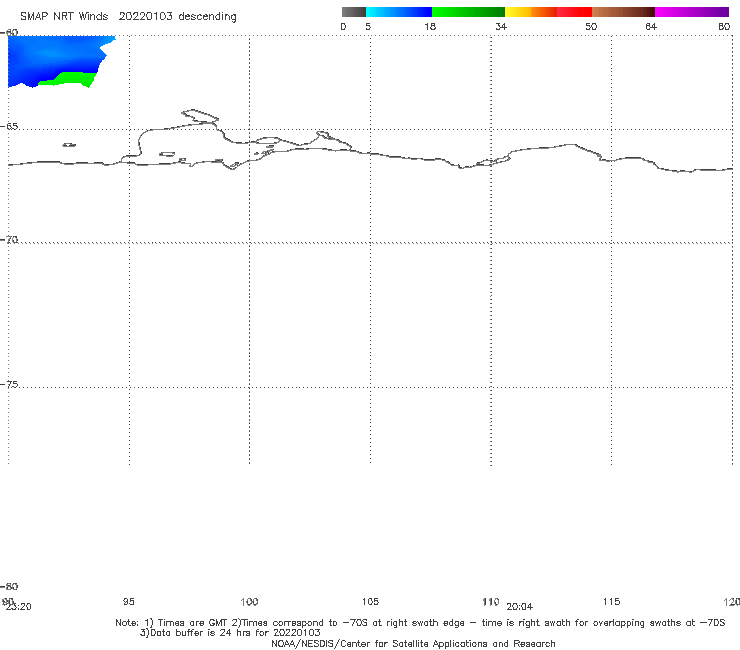This screenshot has height=650, width=740.
Task: Click the longitude label '95'
Action: point(128,601)
